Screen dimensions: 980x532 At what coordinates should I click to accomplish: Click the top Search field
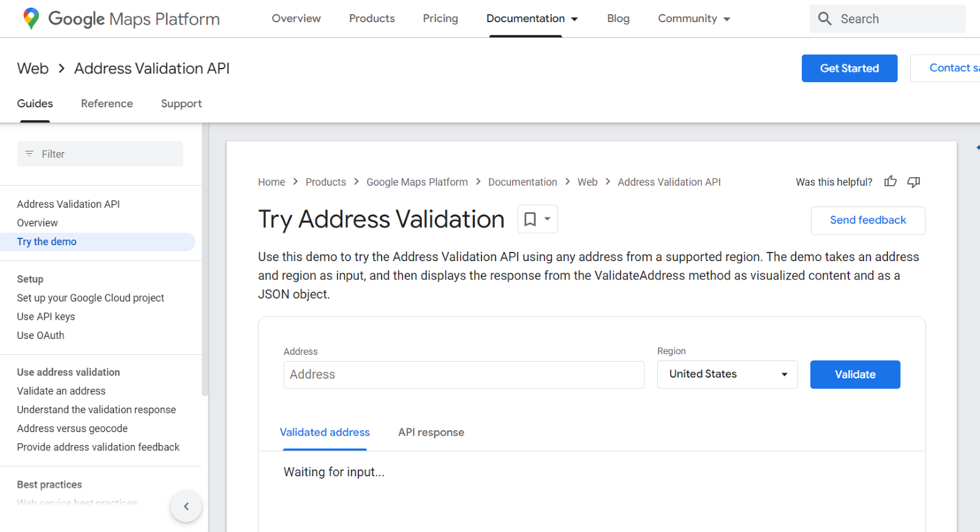888,18
